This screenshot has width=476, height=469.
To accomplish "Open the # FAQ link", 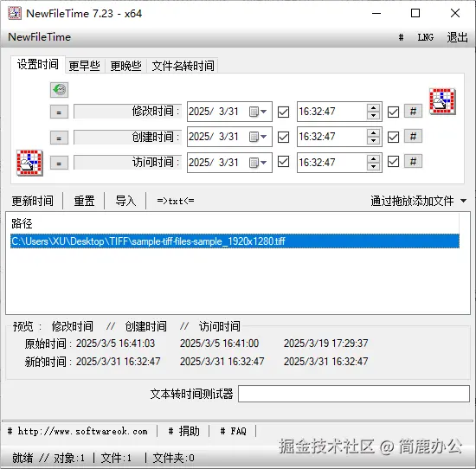I will (x=233, y=431).
